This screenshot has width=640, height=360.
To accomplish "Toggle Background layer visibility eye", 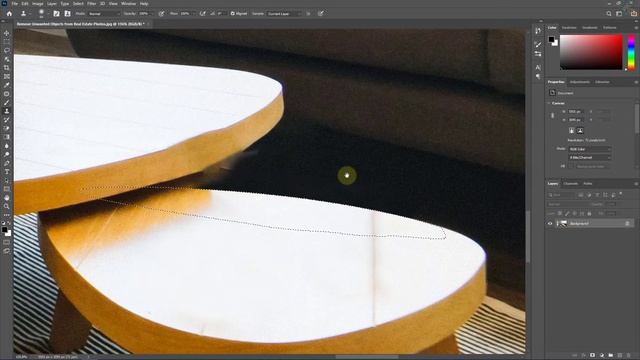I will tap(550, 223).
